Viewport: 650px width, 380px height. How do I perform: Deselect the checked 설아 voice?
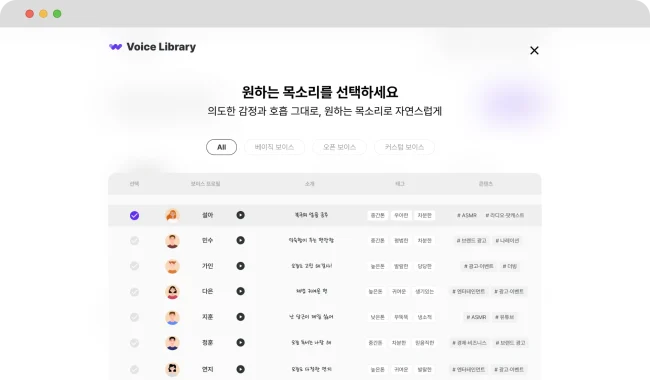coord(134,215)
